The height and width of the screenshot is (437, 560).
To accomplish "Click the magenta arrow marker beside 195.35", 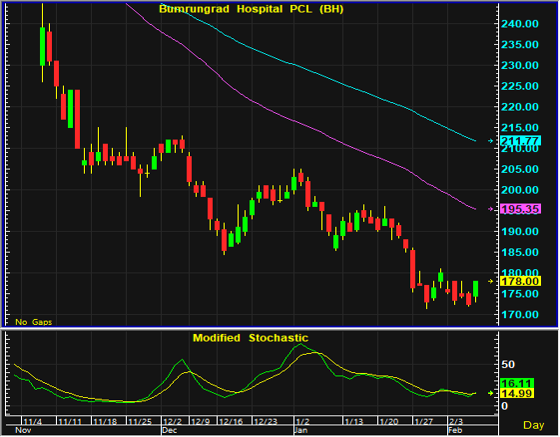I will point(491,209).
